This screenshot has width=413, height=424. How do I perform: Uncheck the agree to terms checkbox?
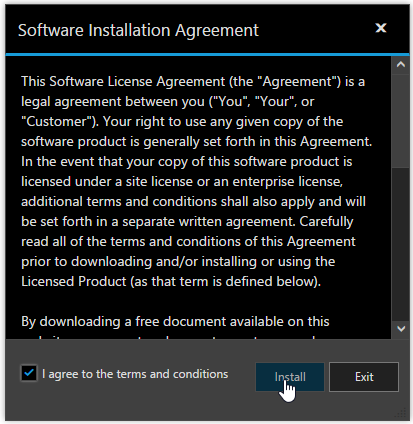29,373
